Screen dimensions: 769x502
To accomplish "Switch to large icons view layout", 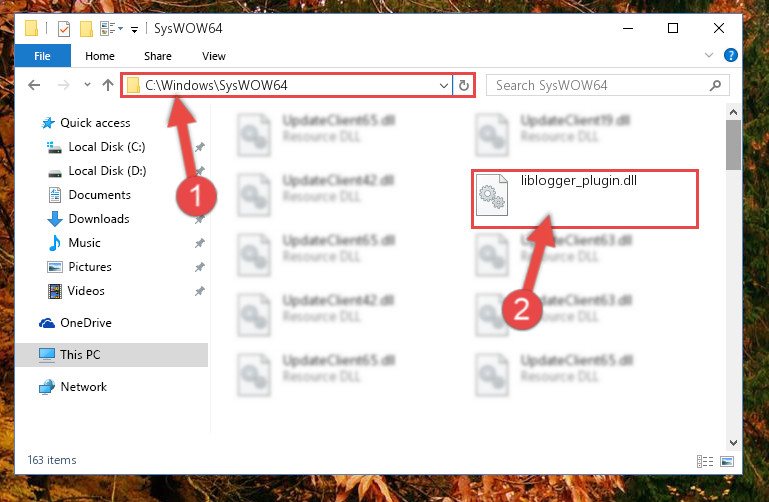I will (727, 461).
